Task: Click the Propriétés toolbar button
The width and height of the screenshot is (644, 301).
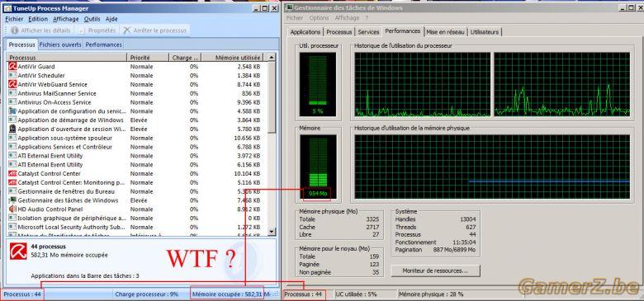Action: [x=97, y=31]
